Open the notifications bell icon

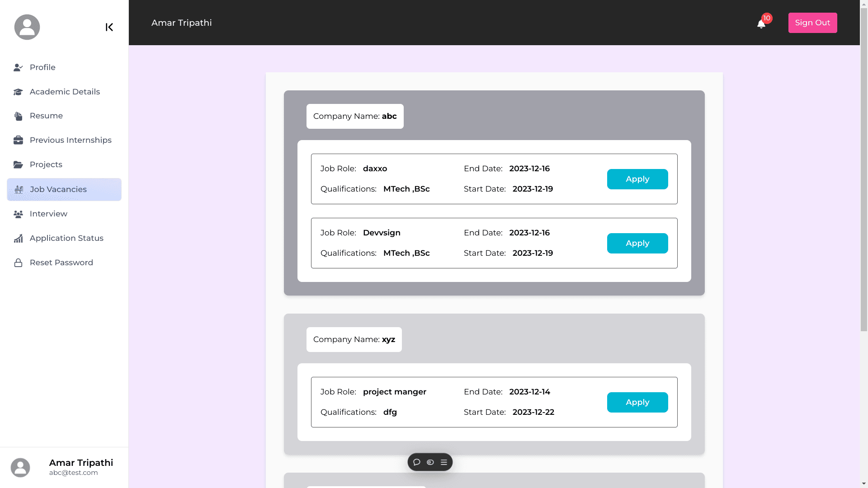(x=761, y=23)
